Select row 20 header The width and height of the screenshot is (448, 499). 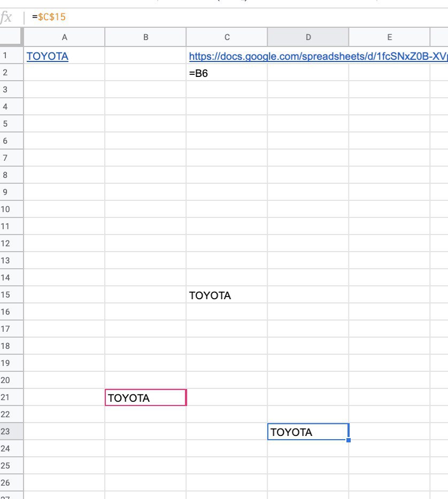coord(11,380)
